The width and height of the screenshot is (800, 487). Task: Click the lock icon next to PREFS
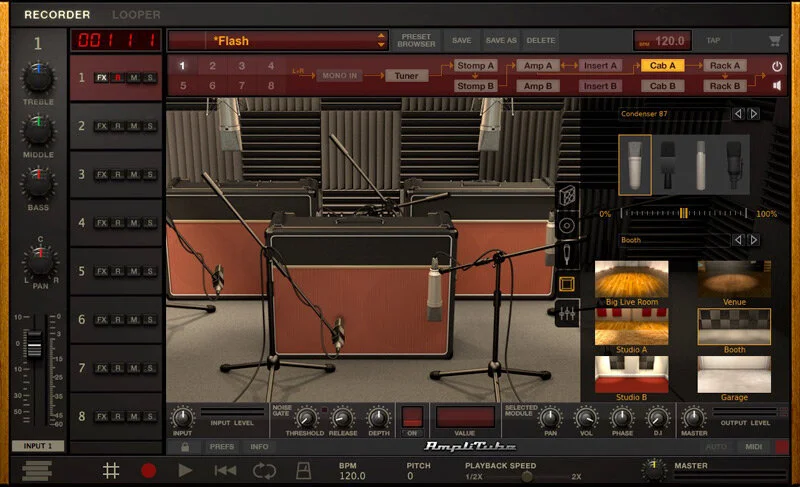pos(185,447)
